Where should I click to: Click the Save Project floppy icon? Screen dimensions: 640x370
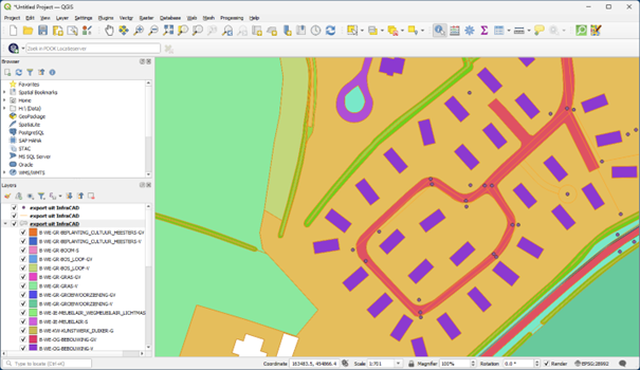tap(42, 31)
